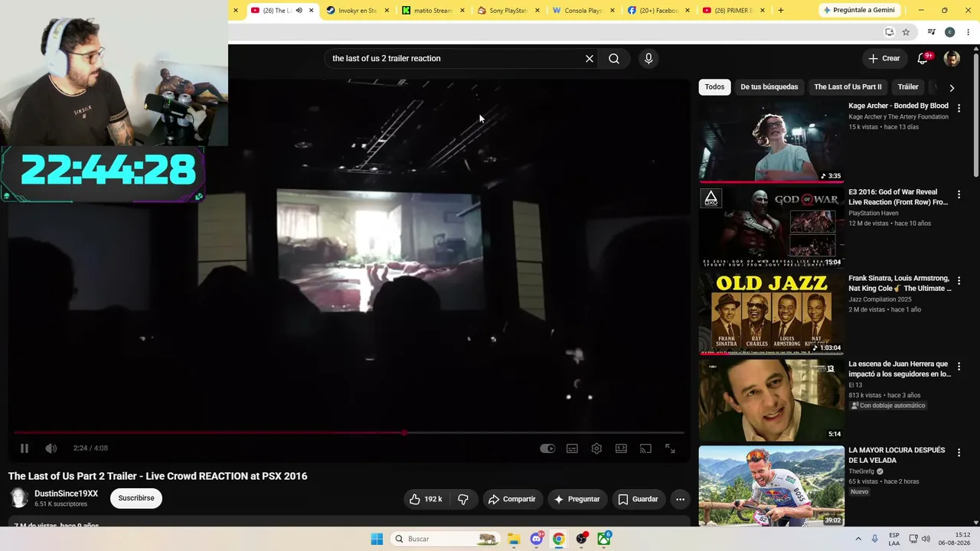Bookmark this page with the star icon
The width and height of the screenshot is (980, 551).
point(906,32)
